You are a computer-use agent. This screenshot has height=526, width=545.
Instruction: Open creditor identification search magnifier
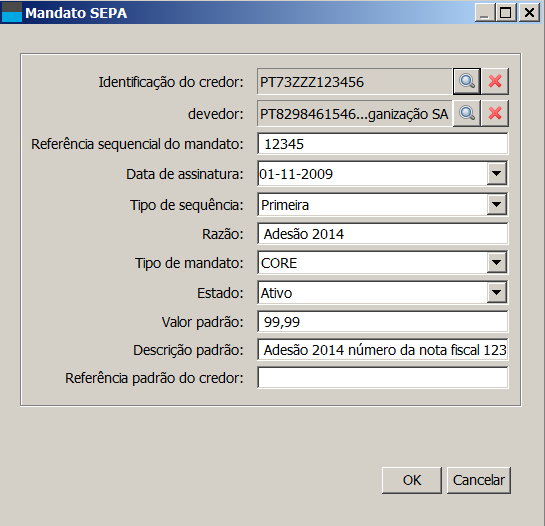pyautogui.click(x=467, y=82)
